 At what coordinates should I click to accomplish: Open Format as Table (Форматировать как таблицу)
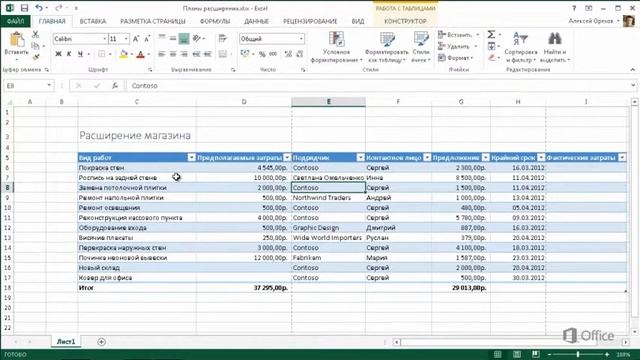(387, 47)
